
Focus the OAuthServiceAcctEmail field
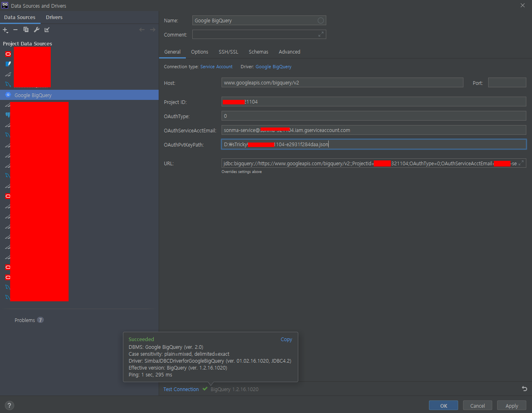click(374, 130)
